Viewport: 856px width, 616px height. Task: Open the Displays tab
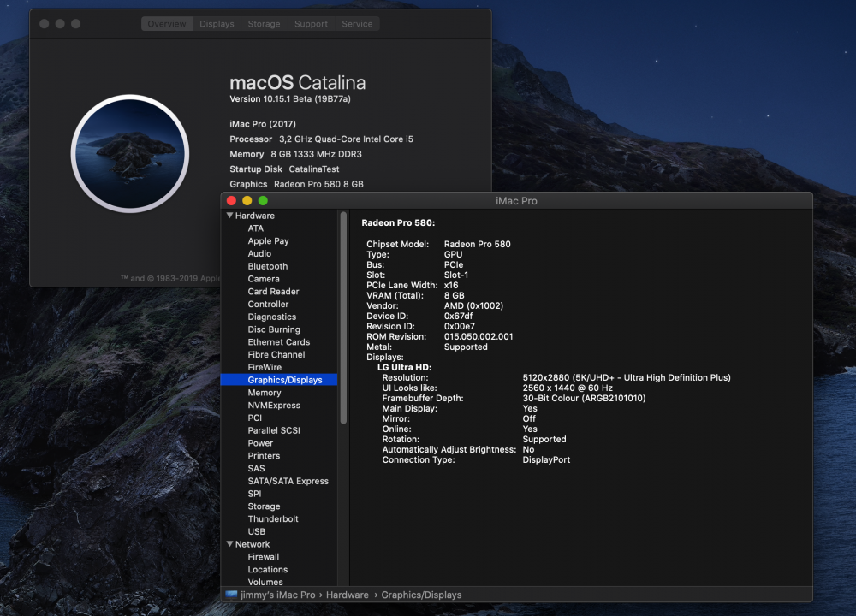(217, 23)
